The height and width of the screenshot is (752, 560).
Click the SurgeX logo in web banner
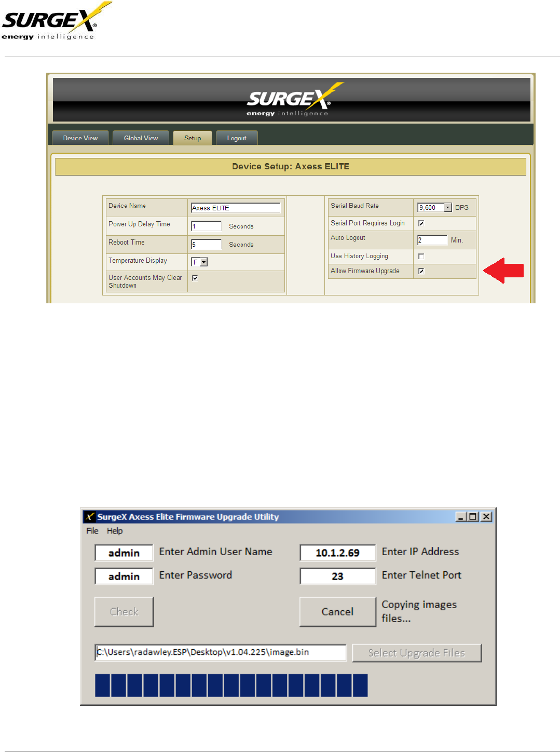pos(295,99)
